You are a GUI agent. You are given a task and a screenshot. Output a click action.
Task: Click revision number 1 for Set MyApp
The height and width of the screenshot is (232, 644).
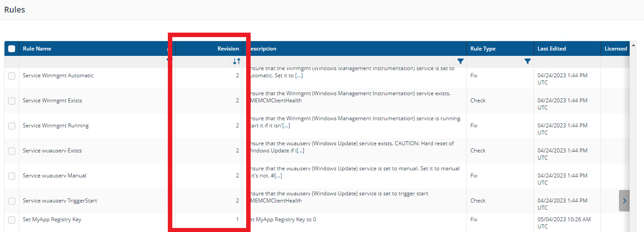[237, 219]
